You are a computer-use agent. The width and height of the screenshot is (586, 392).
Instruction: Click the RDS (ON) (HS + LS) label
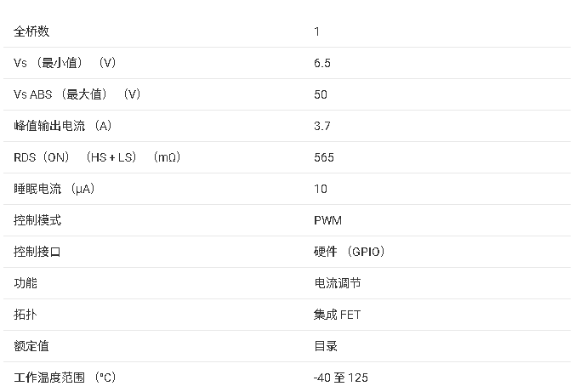tap(98, 157)
